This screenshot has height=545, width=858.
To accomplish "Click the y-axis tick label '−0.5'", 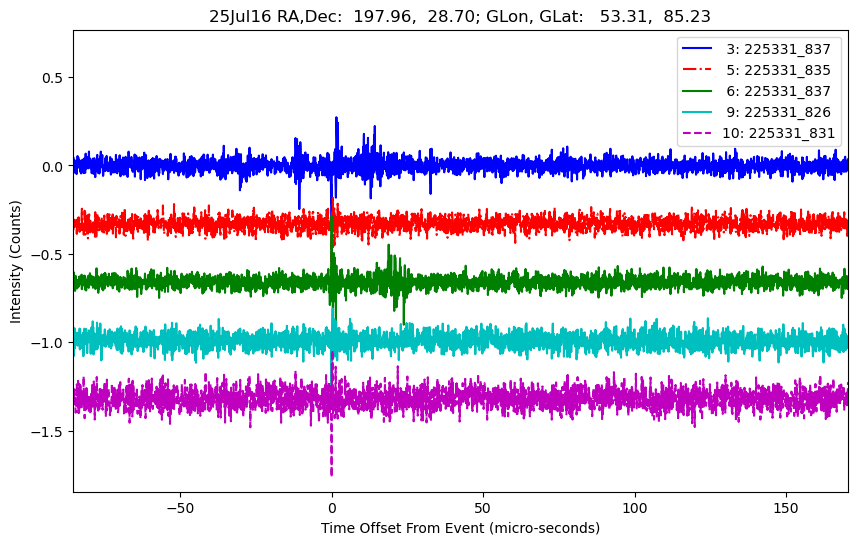I will (x=48, y=255).
